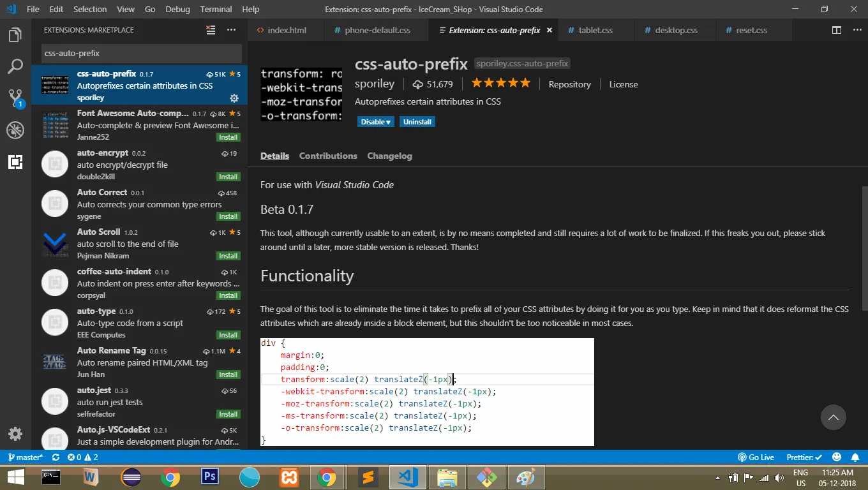Show the Changelog section
Viewport: 868px width, 490px height.
tap(389, 156)
